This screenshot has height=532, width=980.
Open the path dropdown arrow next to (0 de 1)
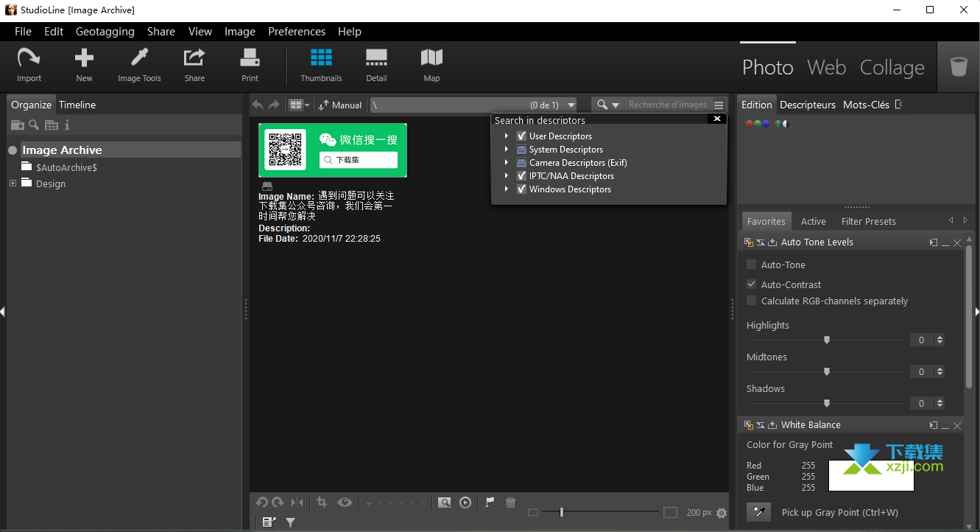(571, 105)
